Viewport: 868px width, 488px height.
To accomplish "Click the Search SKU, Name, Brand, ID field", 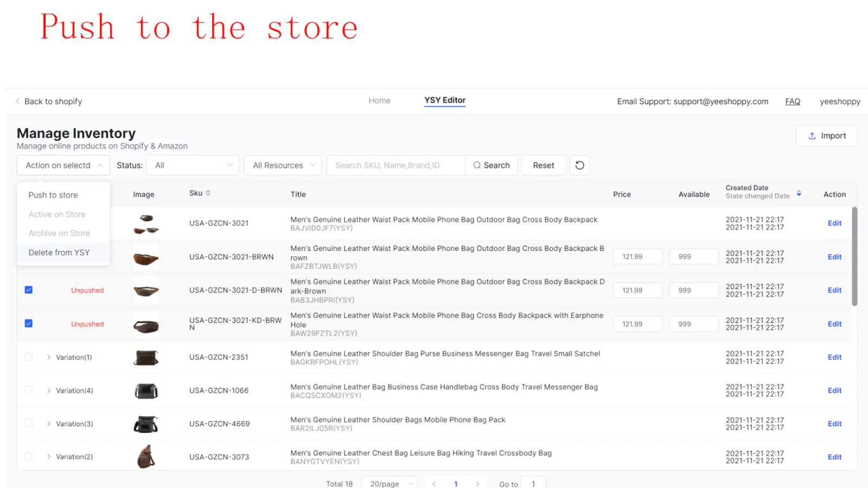I will click(x=395, y=165).
